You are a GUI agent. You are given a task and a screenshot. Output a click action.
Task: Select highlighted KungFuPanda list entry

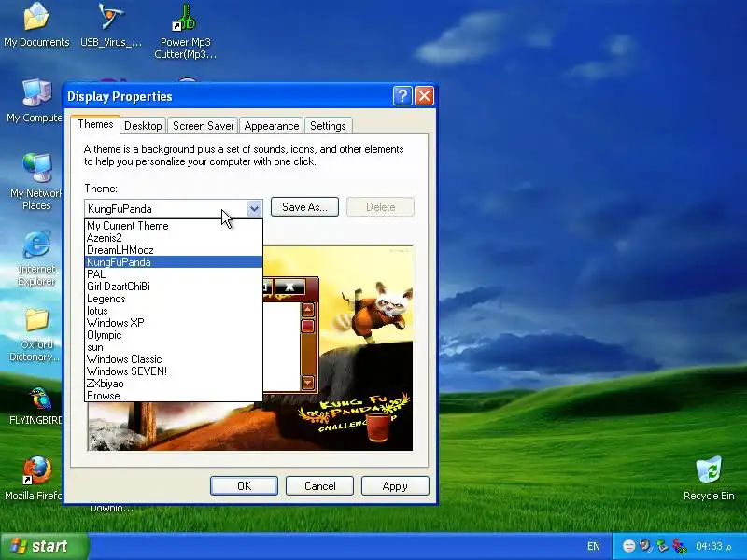pos(174,262)
